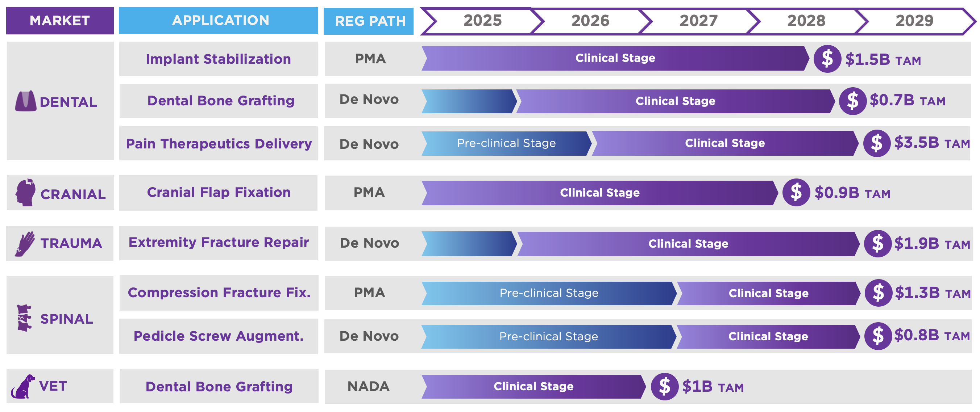
Task: Click the Pedicle Screw Augment. label
Action: [219, 336]
